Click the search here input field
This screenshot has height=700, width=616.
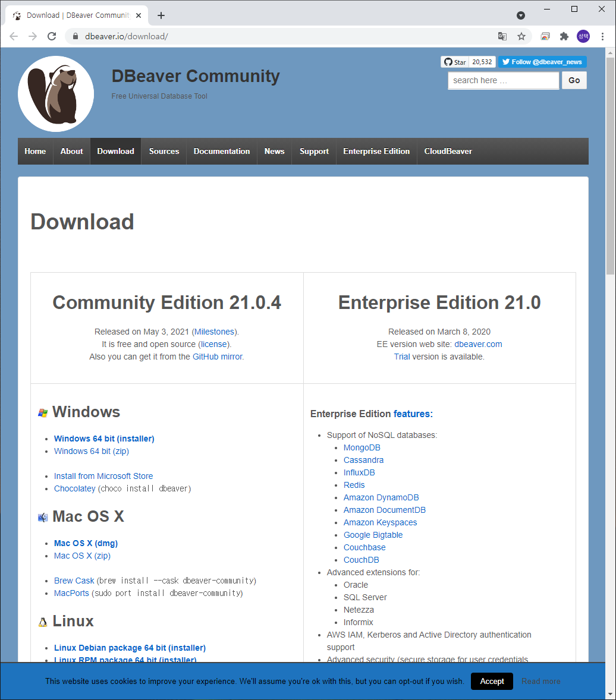504,80
